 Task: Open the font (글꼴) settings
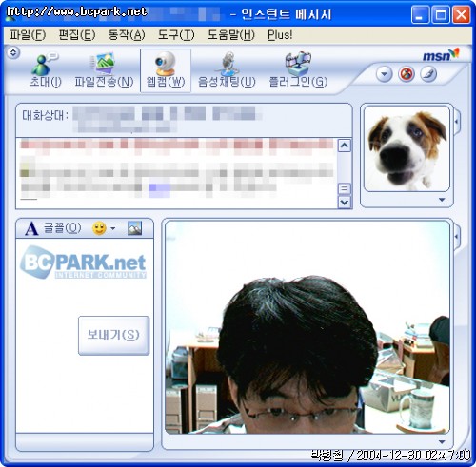[x=53, y=228]
